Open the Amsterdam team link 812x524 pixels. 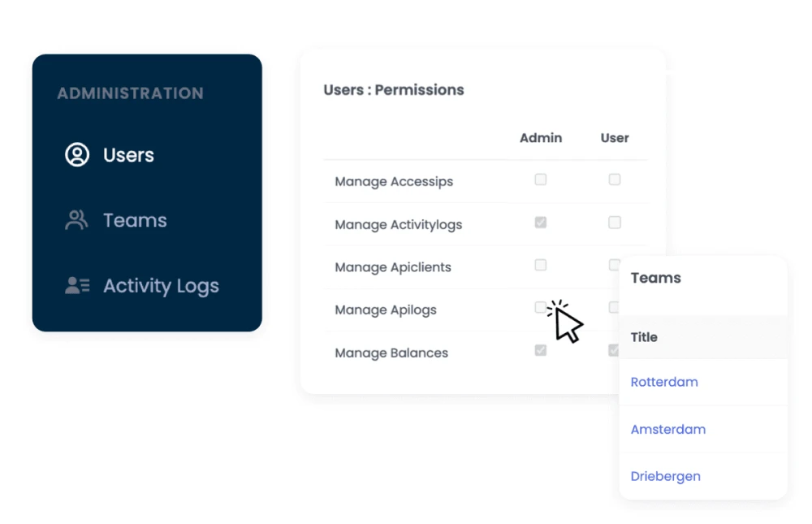667,429
